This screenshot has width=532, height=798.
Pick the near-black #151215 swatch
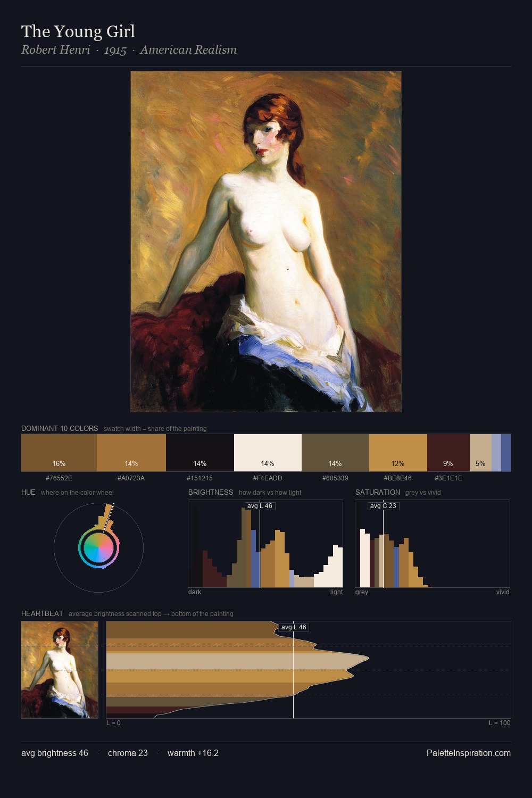200,453
